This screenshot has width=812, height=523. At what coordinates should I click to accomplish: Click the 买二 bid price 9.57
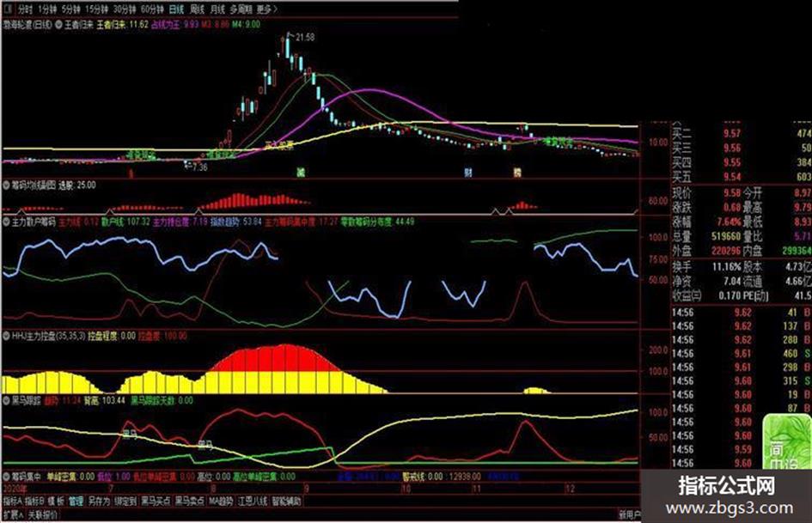point(732,134)
